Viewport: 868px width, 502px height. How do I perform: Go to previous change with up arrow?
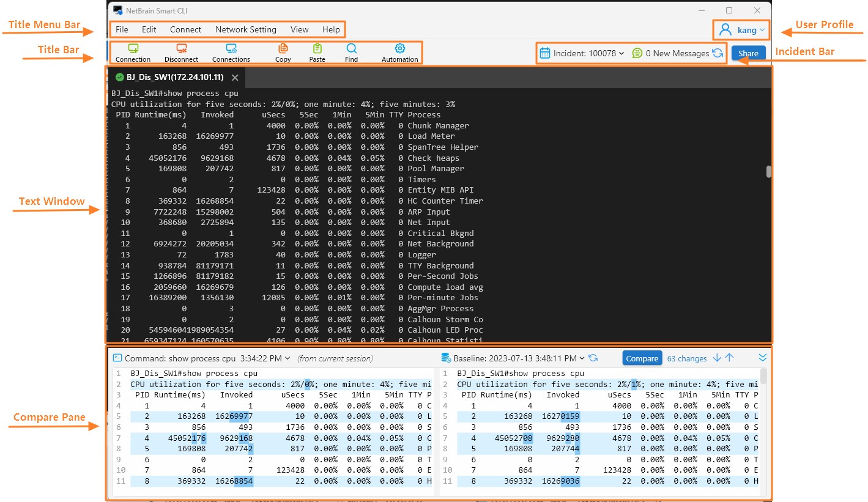[x=729, y=358]
